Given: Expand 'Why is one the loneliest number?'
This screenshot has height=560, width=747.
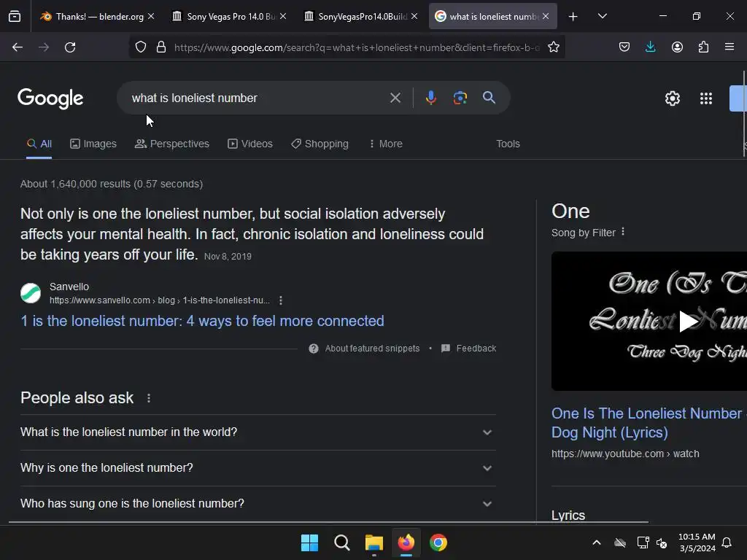Looking at the screenshot, I should [258, 468].
